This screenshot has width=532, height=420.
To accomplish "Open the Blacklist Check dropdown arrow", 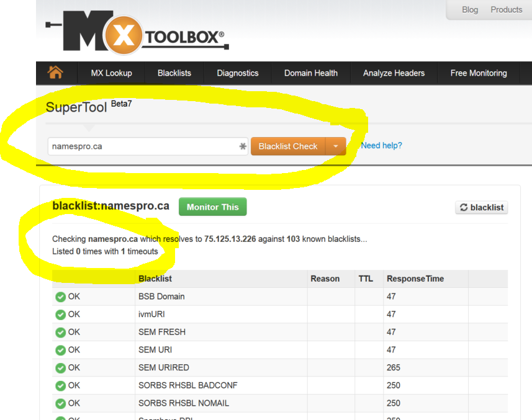I will point(336,146).
